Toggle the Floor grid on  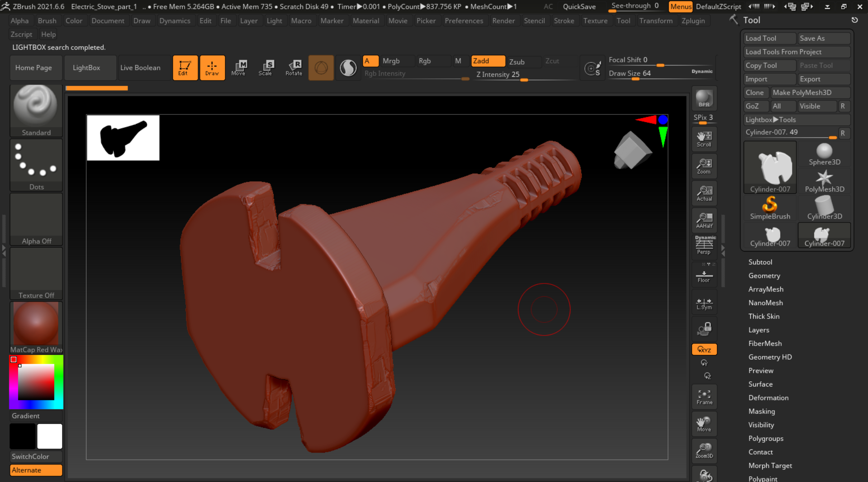[704, 273]
